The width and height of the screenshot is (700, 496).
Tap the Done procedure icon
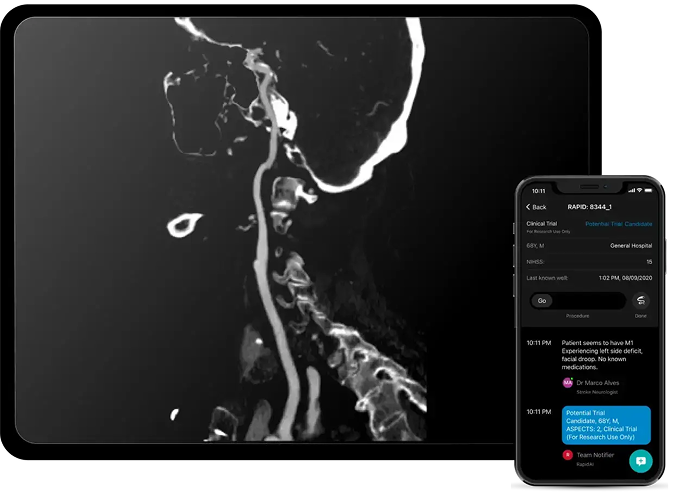pos(641,300)
